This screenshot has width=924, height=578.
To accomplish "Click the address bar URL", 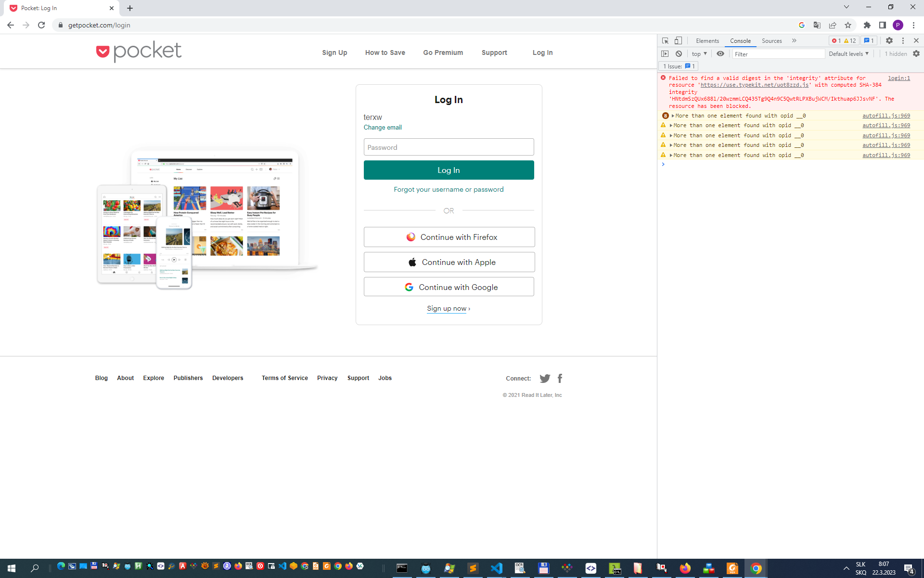I will tap(99, 25).
